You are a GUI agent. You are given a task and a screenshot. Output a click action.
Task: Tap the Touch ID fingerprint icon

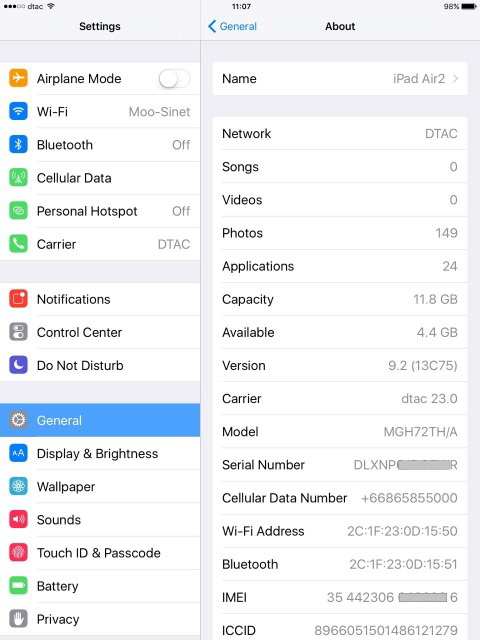point(18,553)
